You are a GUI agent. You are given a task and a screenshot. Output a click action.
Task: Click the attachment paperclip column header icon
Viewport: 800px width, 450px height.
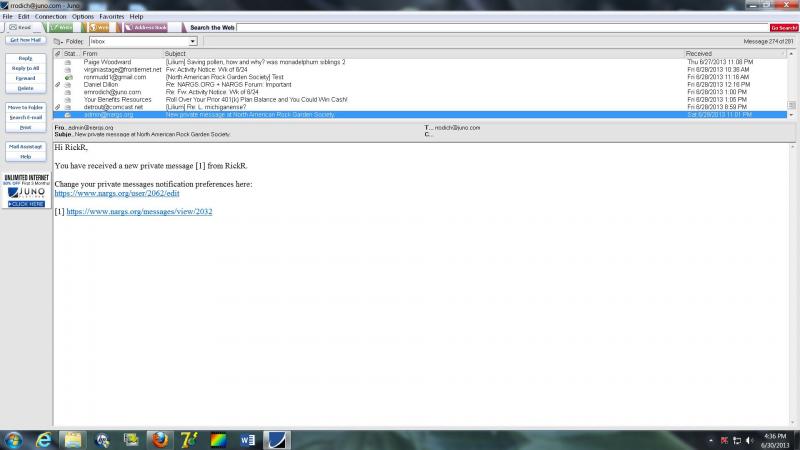click(58, 53)
